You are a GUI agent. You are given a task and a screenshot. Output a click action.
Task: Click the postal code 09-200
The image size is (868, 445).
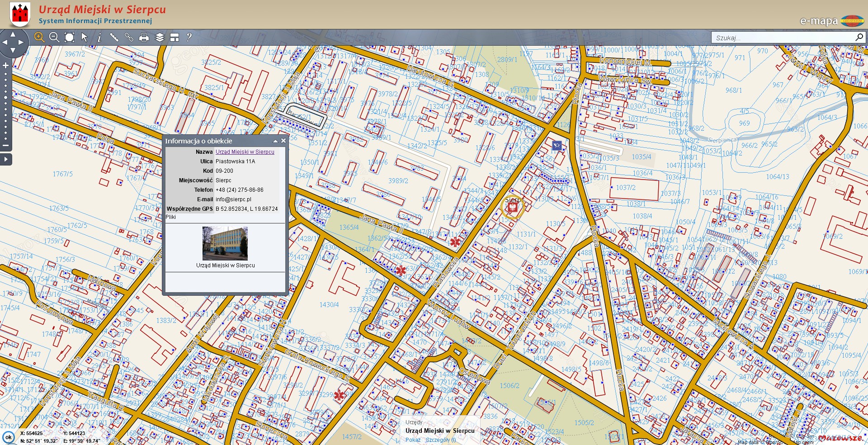[x=224, y=171]
